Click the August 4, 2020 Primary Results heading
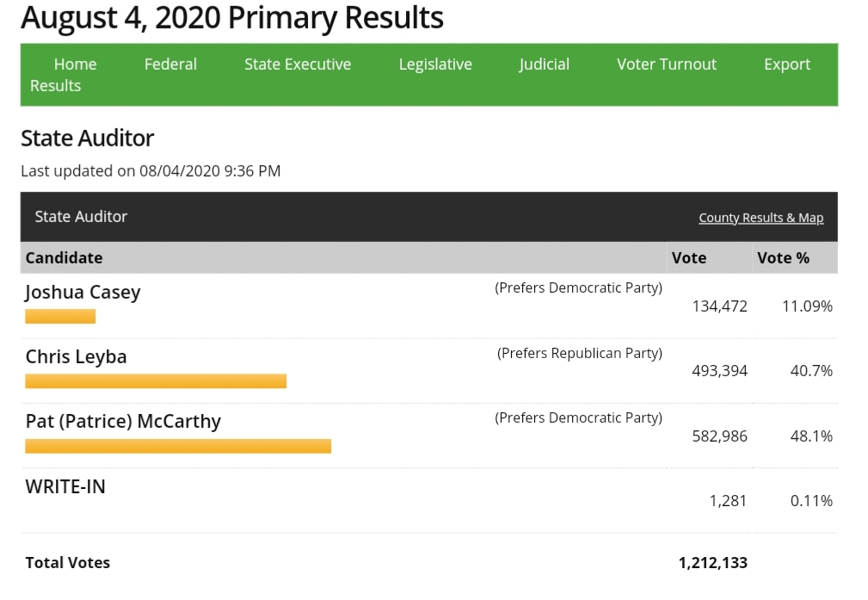Viewport: 868px width, 600px height. (x=232, y=17)
